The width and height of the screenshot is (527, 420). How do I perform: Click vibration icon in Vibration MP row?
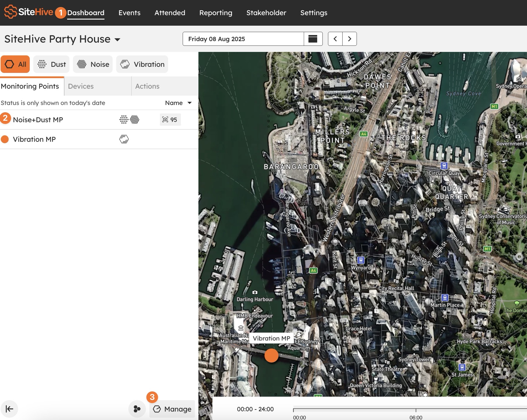pyautogui.click(x=124, y=139)
